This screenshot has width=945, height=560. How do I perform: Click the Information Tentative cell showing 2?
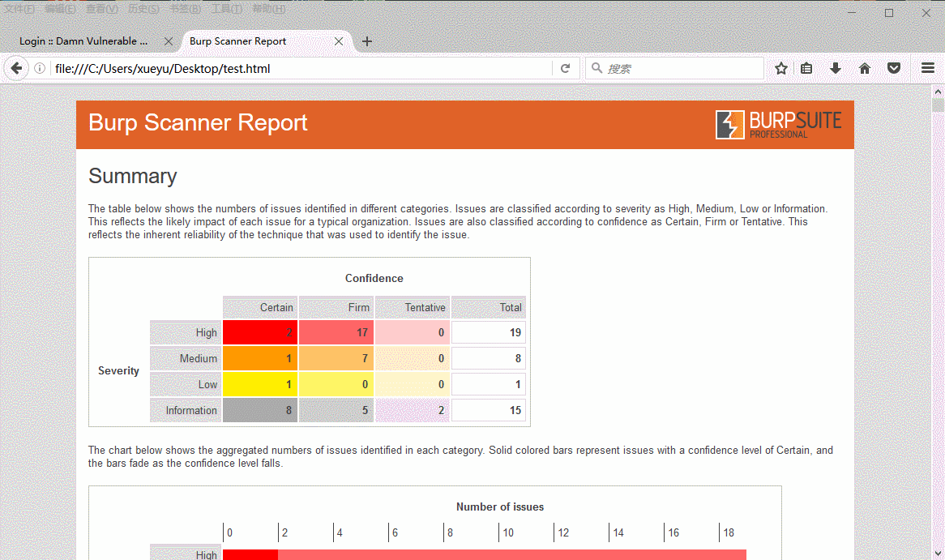(x=413, y=410)
